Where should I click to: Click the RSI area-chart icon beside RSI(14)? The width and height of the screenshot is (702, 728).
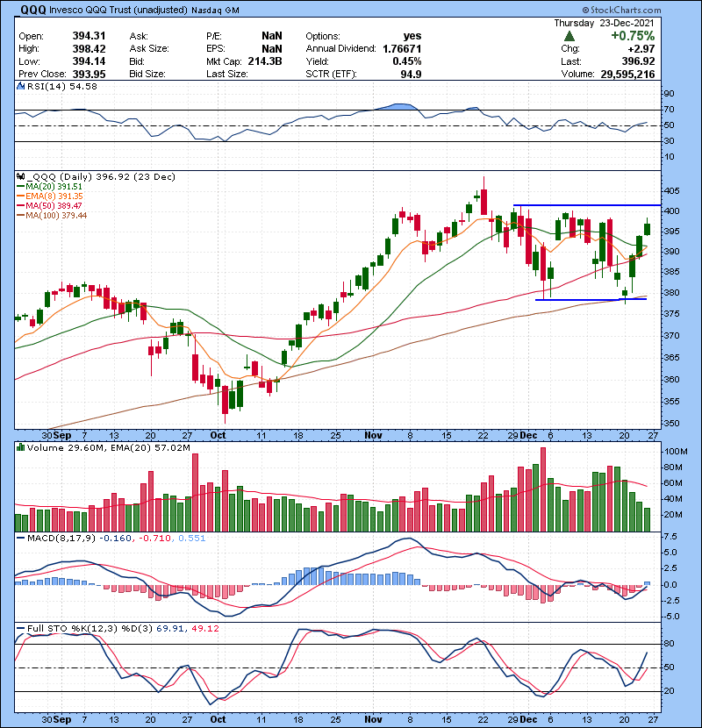pyautogui.click(x=20, y=86)
